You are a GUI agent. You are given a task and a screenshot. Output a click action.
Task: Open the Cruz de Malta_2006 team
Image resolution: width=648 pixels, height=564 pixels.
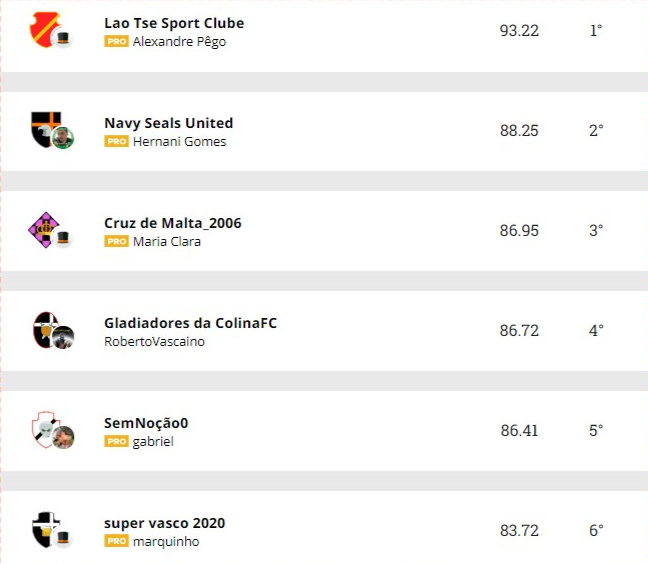click(172, 223)
